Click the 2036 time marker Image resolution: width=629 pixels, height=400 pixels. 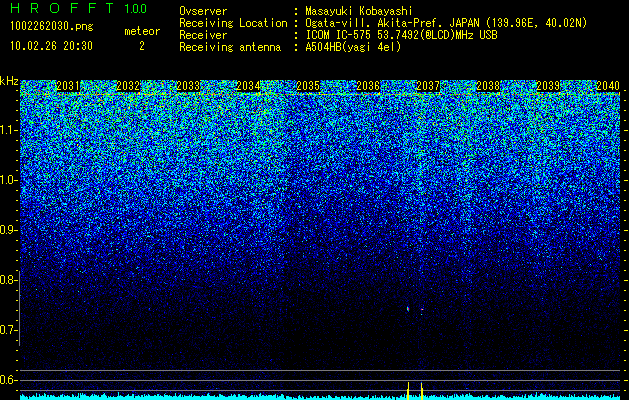[x=368, y=86]
